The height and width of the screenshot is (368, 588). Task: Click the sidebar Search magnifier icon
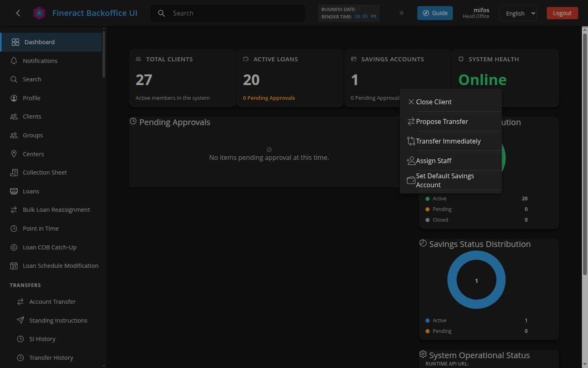coord(14,79)
